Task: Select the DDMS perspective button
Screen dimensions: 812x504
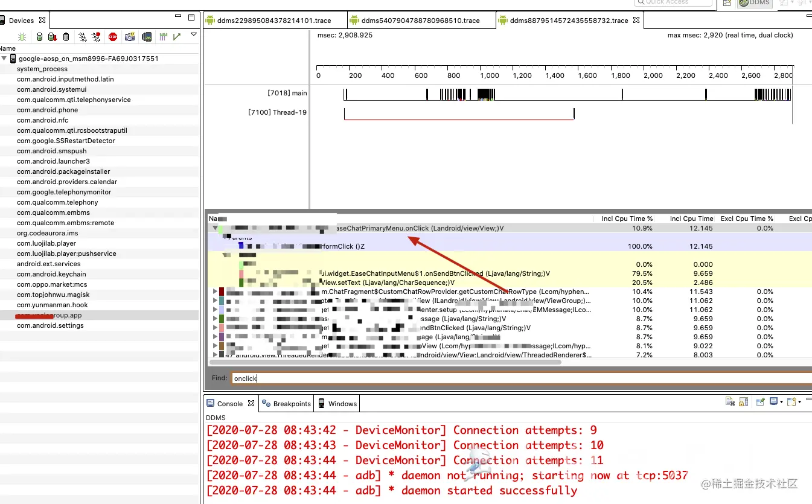Action: pyautogui.click(x=754, y=3)
